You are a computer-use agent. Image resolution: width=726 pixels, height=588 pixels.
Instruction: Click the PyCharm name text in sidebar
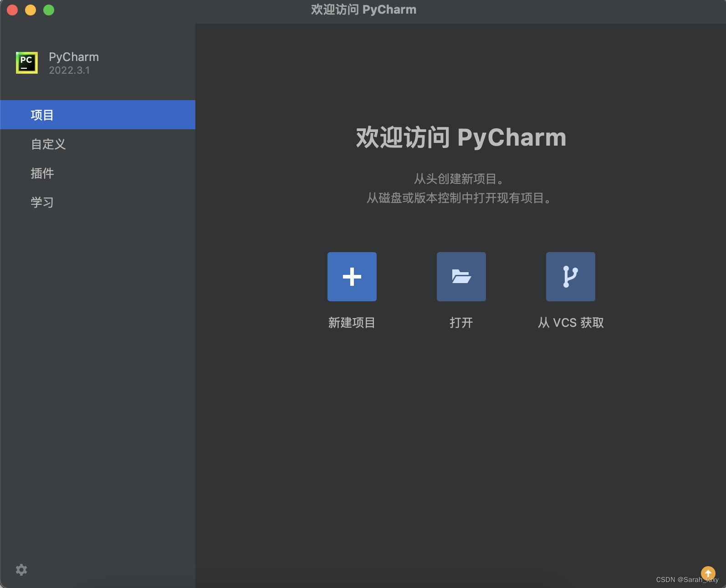[74, 57]
